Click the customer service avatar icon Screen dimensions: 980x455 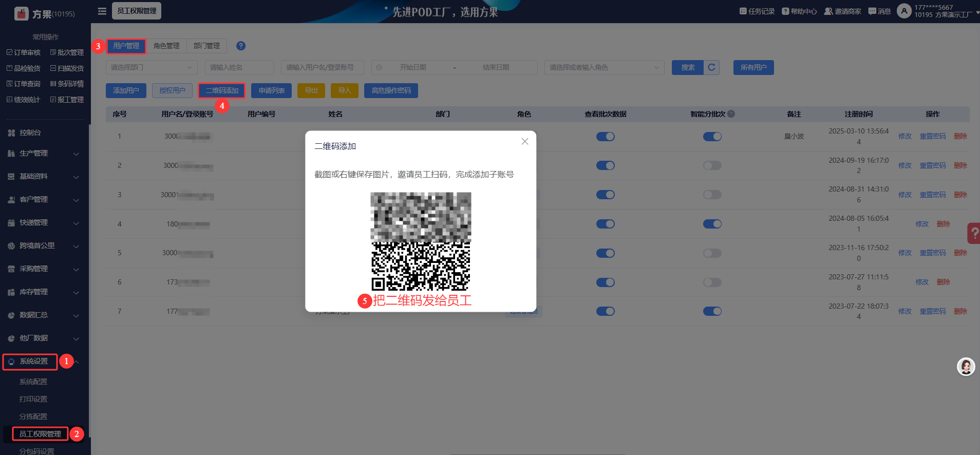[966, 367]
